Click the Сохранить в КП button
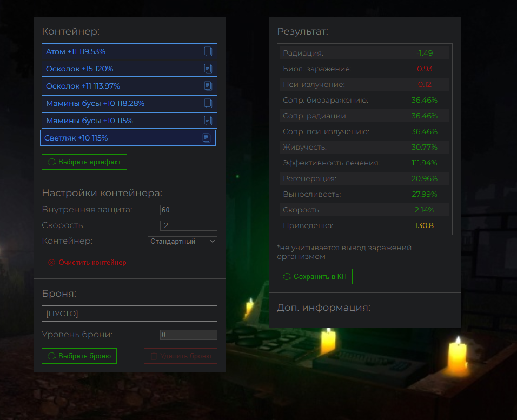This screenshot has height=420, width=517. point(315,277)
